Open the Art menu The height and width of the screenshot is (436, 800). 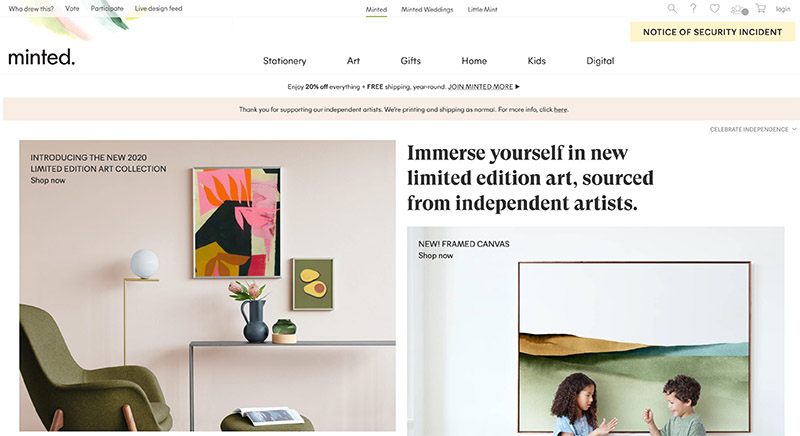coord(353,61)
